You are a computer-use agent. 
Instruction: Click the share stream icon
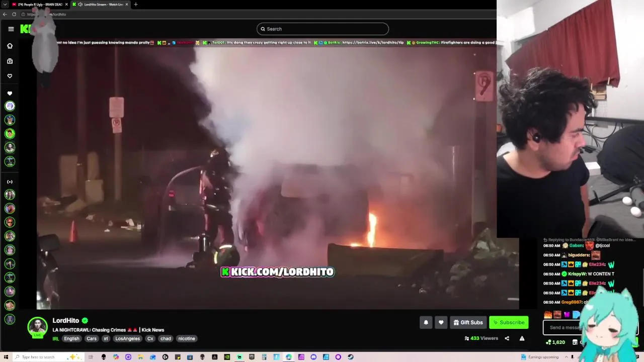[507, 338]
